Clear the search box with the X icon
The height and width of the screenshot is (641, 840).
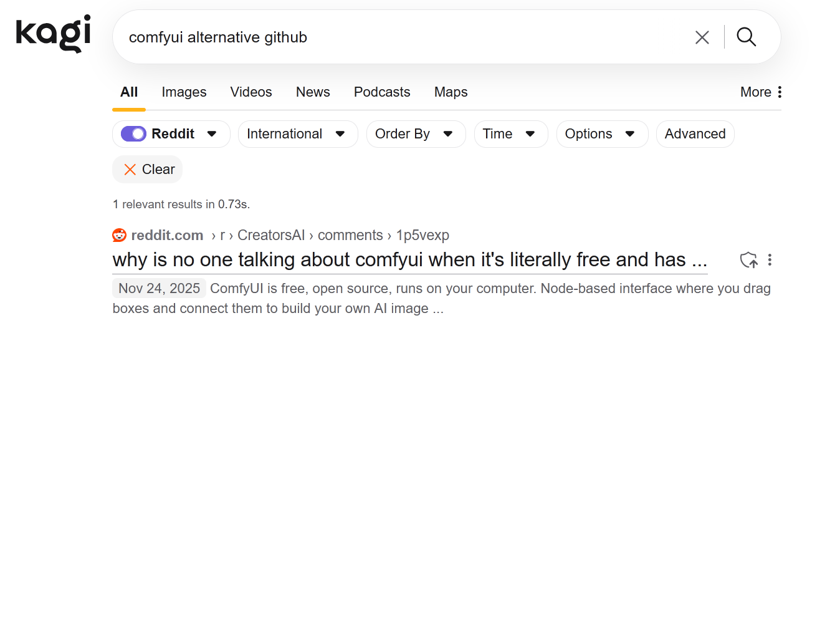(x=702, y=37)
